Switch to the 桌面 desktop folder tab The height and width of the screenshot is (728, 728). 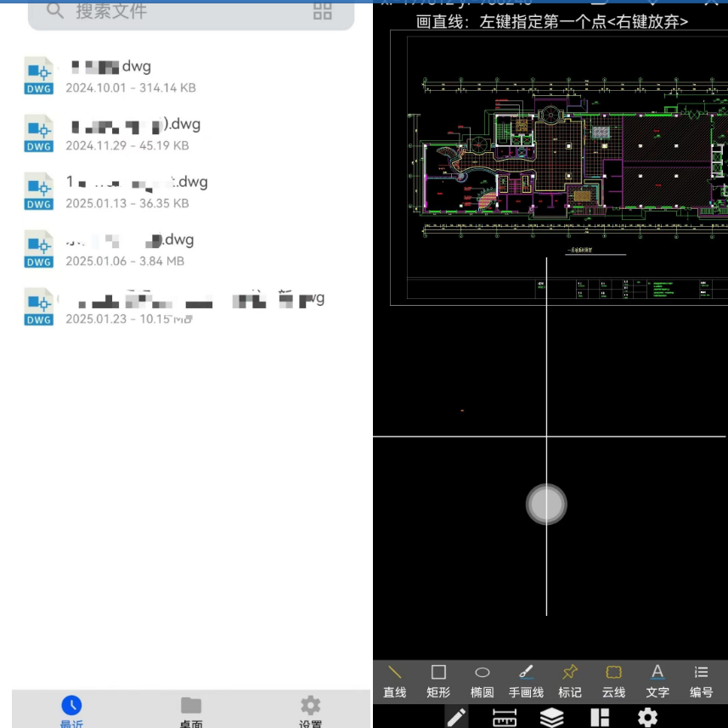pos(191,711)
